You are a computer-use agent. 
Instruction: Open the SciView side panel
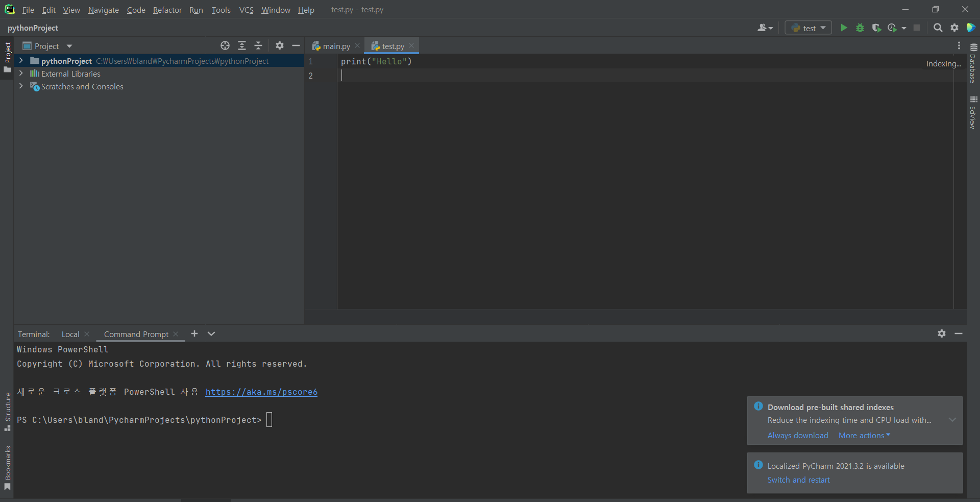(x=973, y=112)
